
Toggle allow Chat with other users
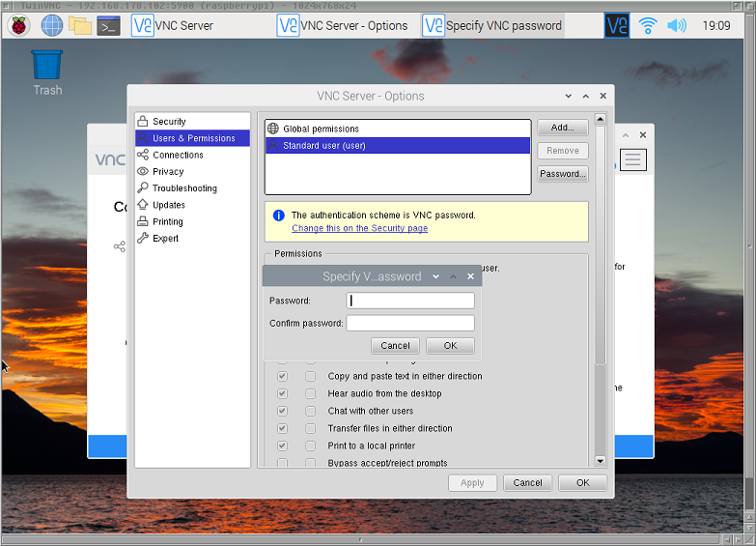pos(283,411)
